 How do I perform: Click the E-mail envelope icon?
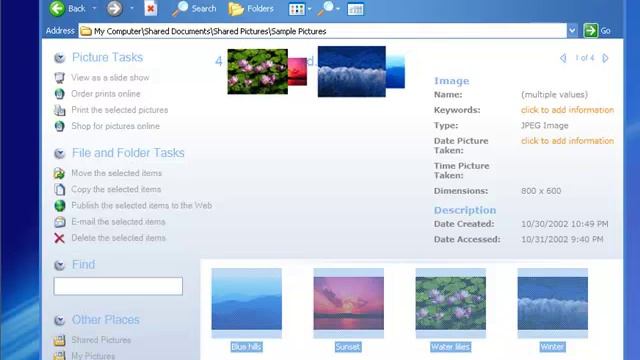pos(60,222)
